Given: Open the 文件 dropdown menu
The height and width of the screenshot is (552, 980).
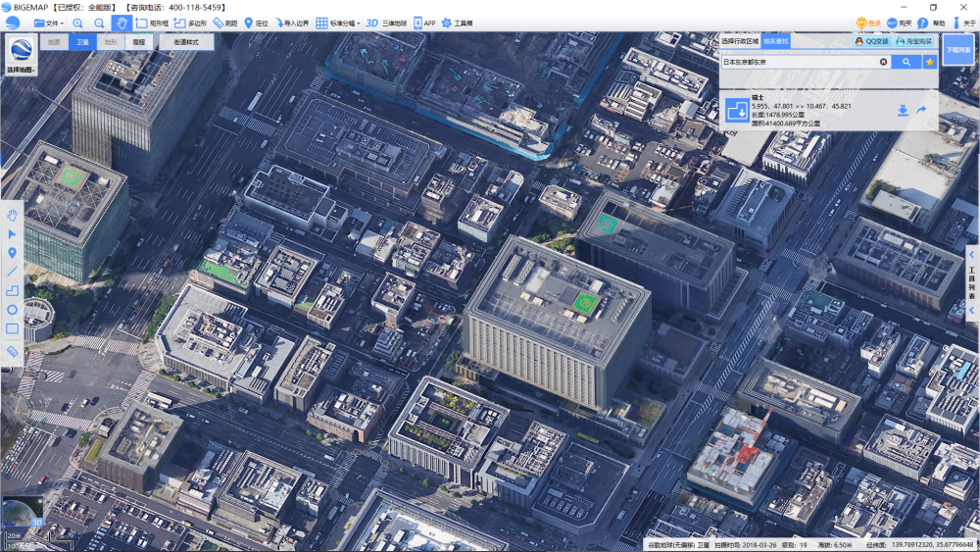Looking at the screenshot, I should coord(48,23).
